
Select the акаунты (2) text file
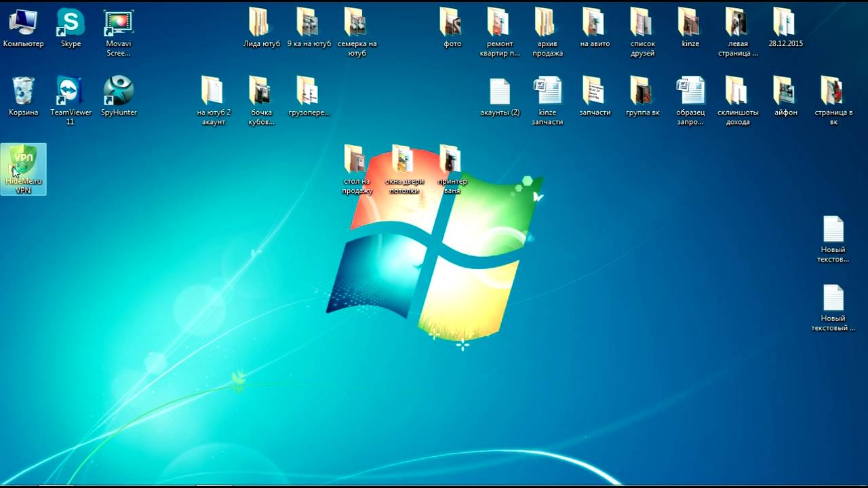point(500,96)
